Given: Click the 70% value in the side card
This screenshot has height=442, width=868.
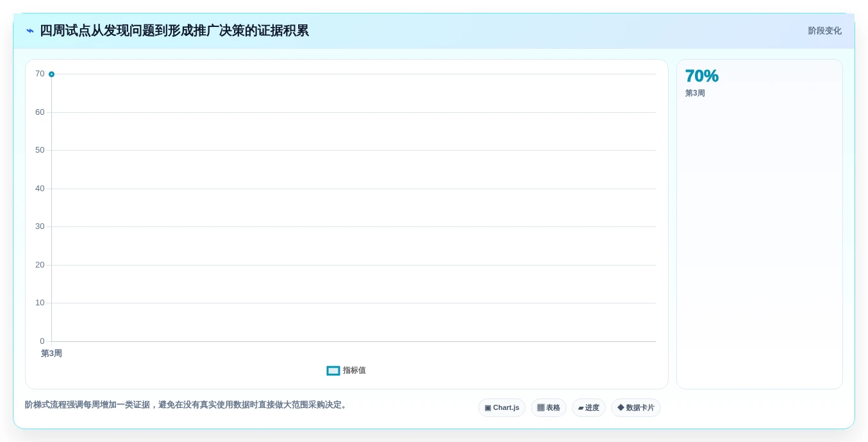Looking at the screenshot, I should tap(702, 76).
